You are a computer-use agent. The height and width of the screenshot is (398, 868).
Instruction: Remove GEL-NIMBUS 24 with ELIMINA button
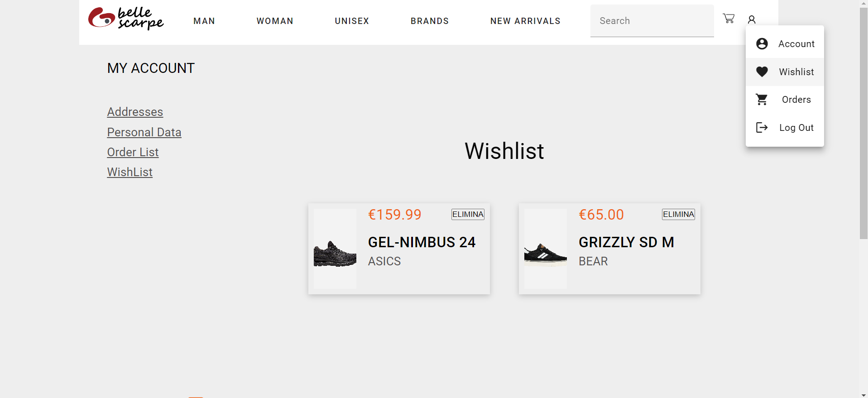click(467, 214)
